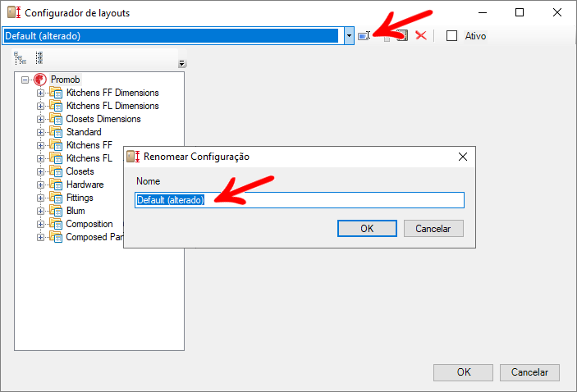Click the rename configuration icon
Screen dimensions: 577x392
click(x=364, y=36)
